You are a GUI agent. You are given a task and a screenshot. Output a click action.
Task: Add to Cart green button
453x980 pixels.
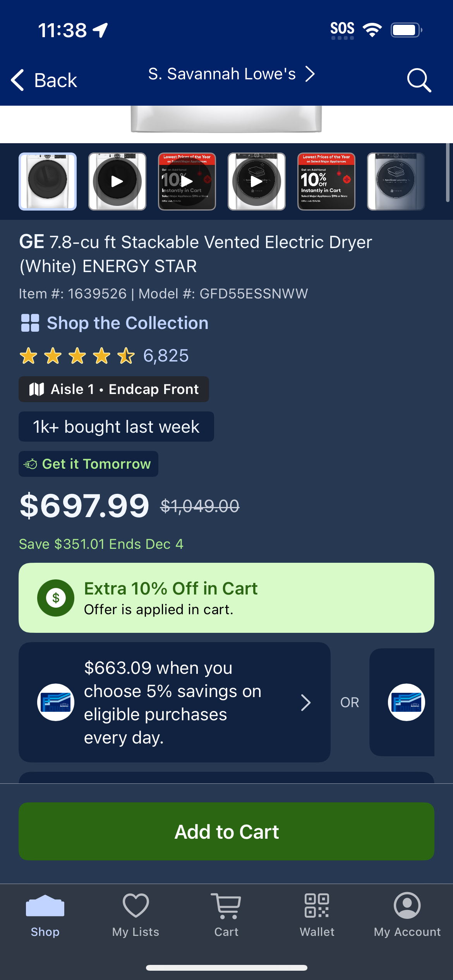226,831
